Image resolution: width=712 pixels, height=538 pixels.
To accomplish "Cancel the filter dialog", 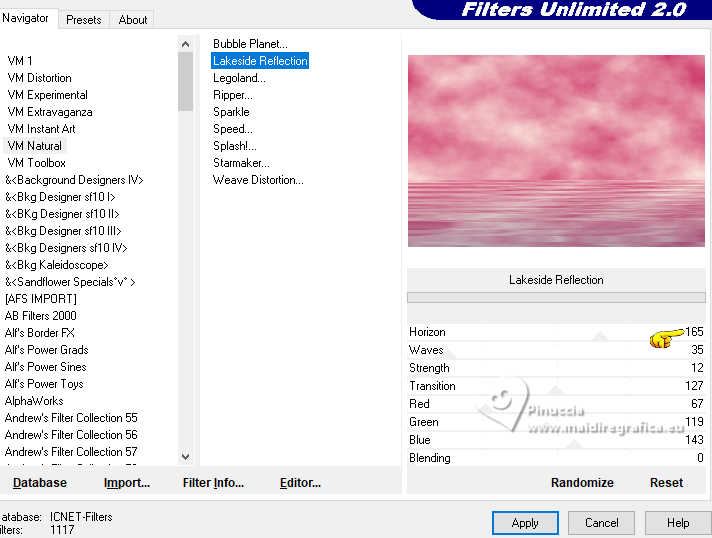I will pos(601,523).
